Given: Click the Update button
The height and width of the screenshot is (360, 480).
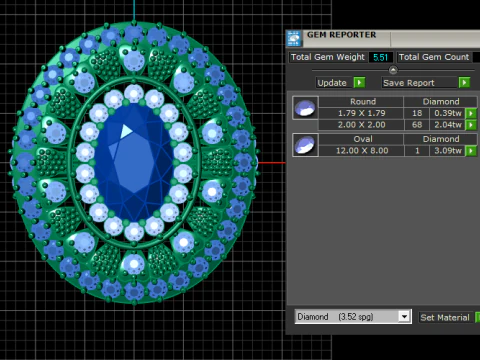Looking at the screenshot, I should pyautogui.click(x=332, y=83).
